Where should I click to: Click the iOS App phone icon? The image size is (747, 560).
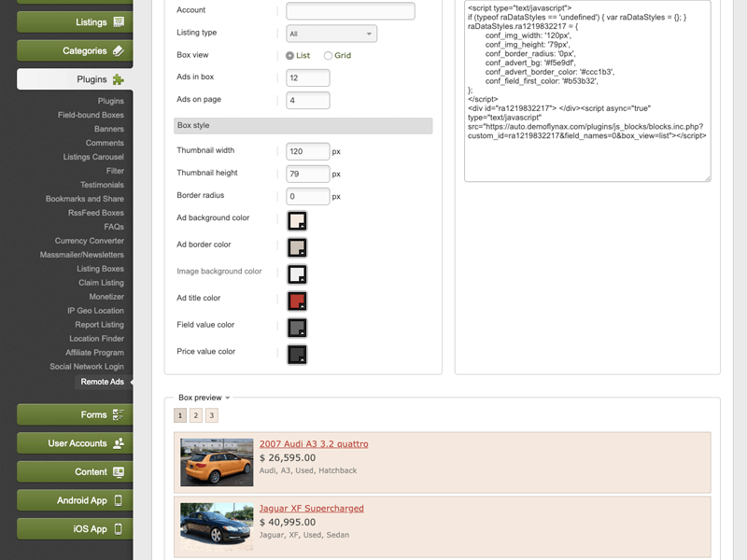(119, 529)
